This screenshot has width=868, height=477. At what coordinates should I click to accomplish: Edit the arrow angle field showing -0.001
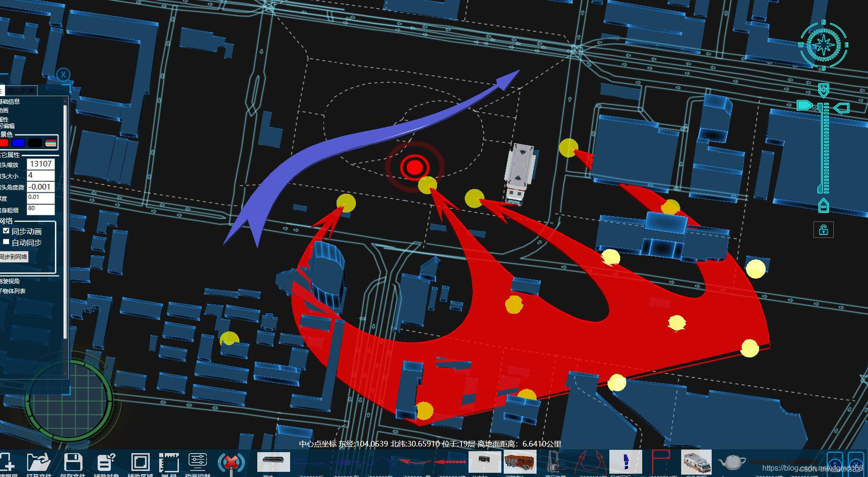pos(41,187)
